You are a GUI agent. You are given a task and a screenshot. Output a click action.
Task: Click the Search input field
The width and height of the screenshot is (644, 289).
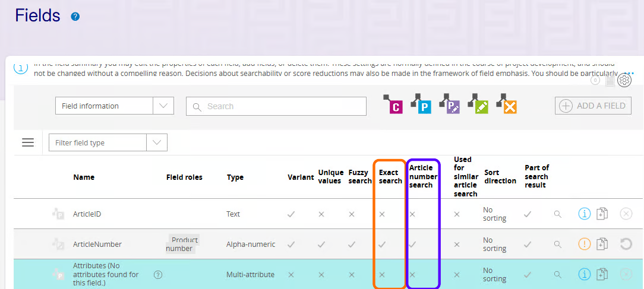(x=276, y=106)
